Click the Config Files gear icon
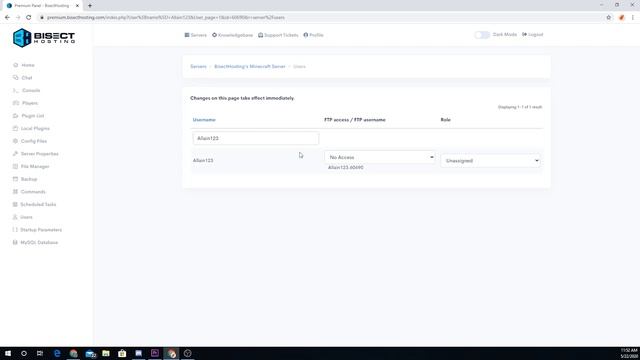The height and width of the screenshot is (360, 640). tap(16, 141)
